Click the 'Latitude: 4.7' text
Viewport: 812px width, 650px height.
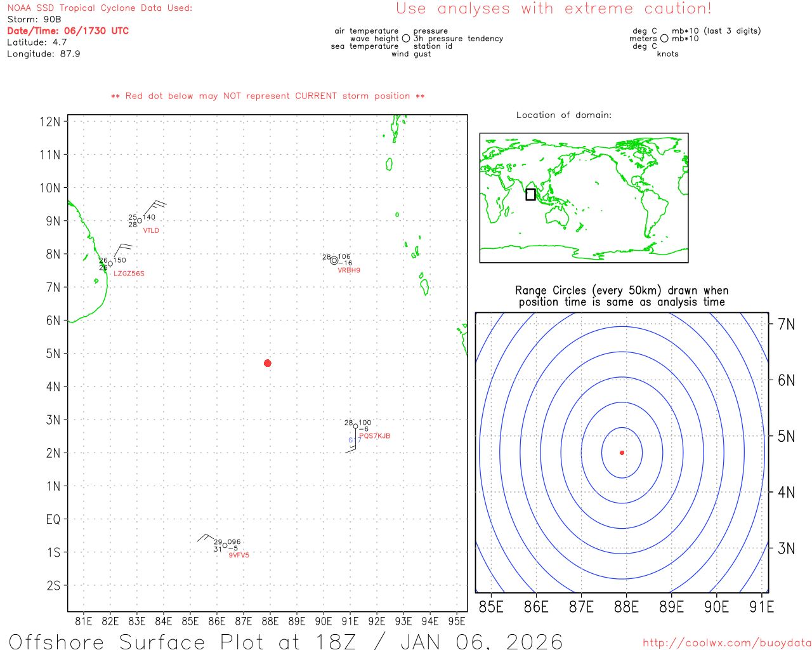click(37, 43)
